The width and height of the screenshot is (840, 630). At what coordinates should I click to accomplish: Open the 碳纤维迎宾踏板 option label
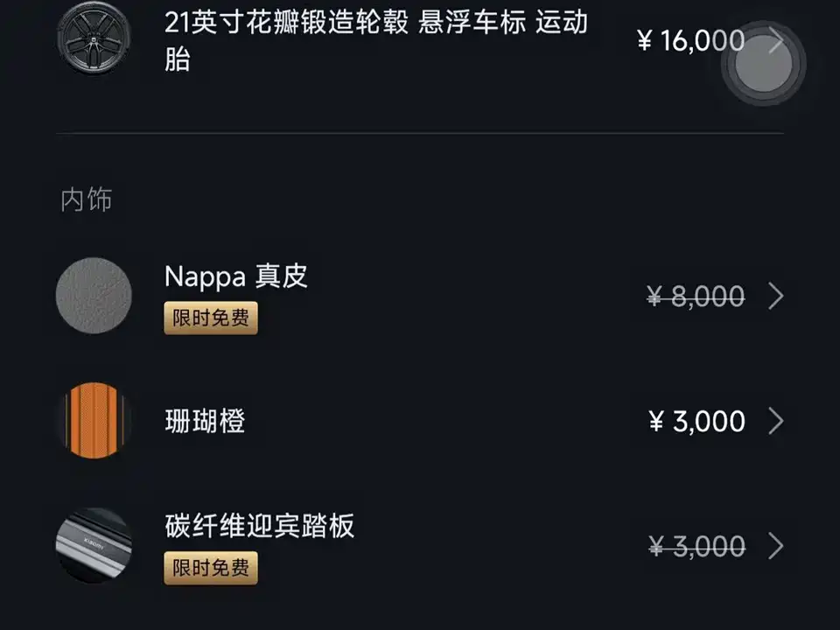(x=259, y=527)
